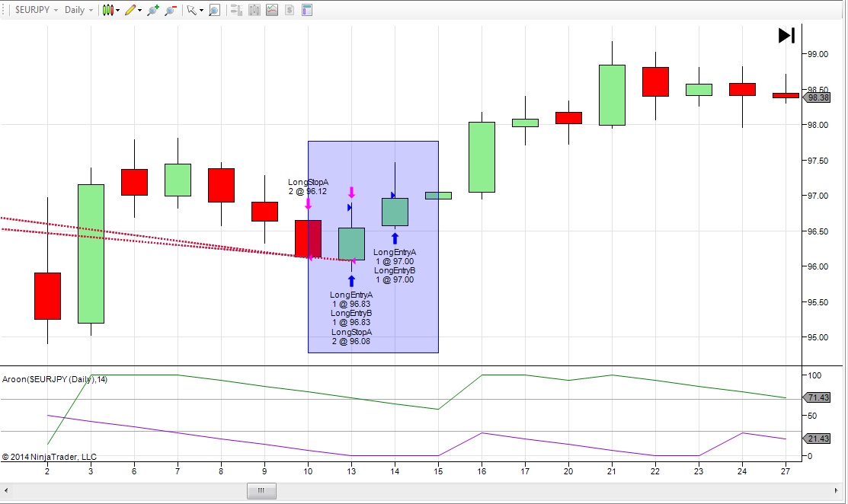This screenshot has width=848, height=504.
Task: Expand the drawing tools dropdown arrow
Action: (139, 10)
